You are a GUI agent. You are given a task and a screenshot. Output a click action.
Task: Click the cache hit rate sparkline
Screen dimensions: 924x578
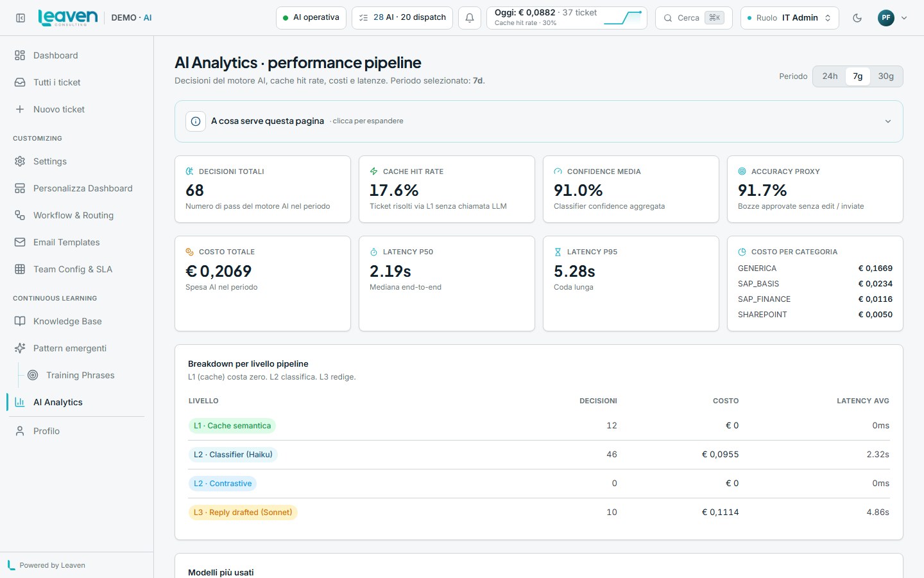click(623, 18)
